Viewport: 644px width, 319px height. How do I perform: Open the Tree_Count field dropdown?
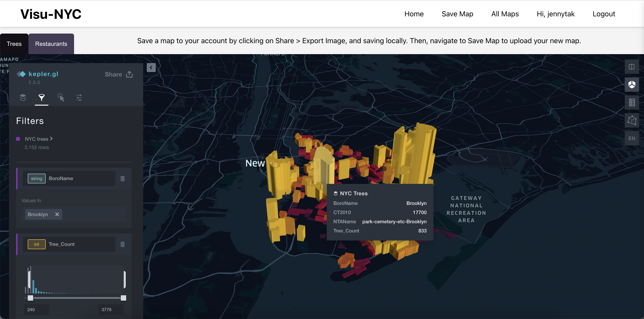(x=69, y=244)
